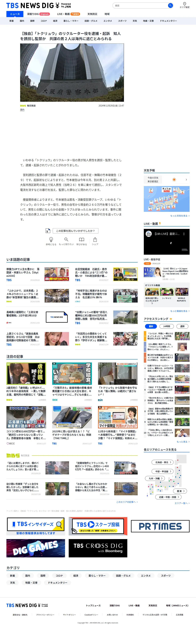Open the TBSインサイダーズ banner
The height and width of the screenshot is (644, 196).
[36, 526]
